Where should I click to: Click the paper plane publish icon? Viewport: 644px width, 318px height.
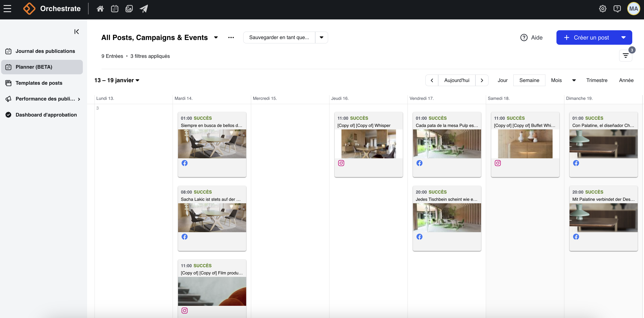tap(144, 9)
